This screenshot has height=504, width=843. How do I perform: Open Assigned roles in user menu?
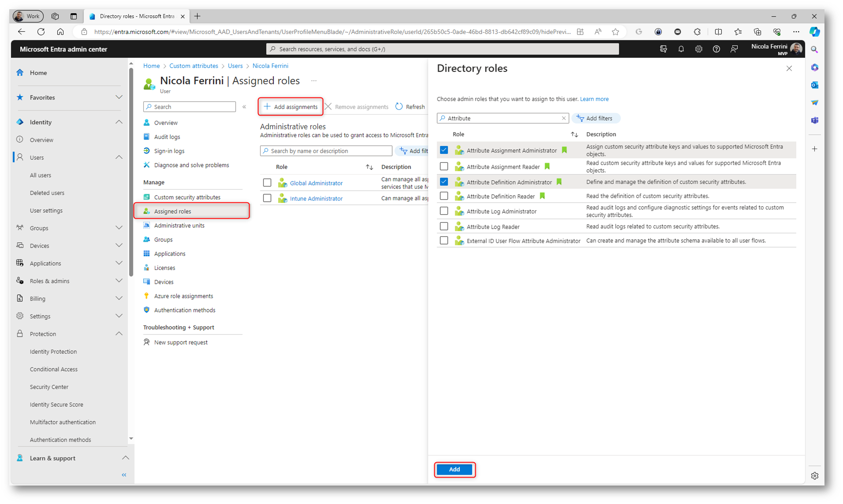(192, 211)
